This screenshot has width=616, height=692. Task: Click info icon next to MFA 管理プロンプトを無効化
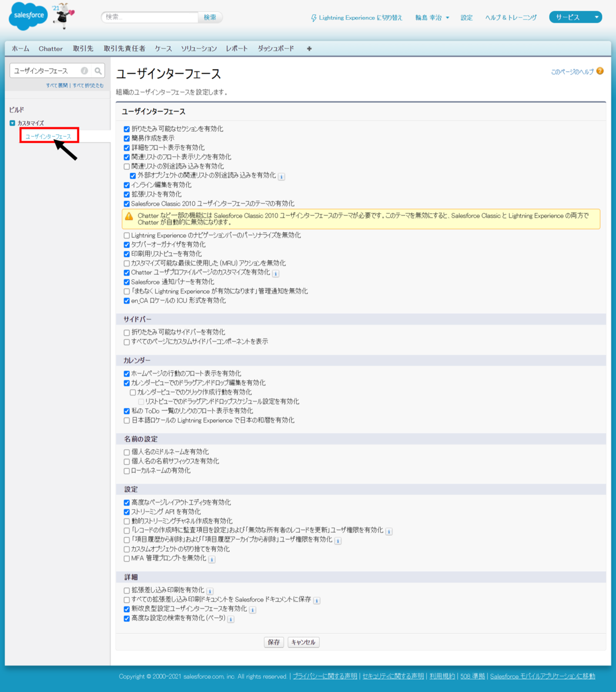click(x=212, y=559)
